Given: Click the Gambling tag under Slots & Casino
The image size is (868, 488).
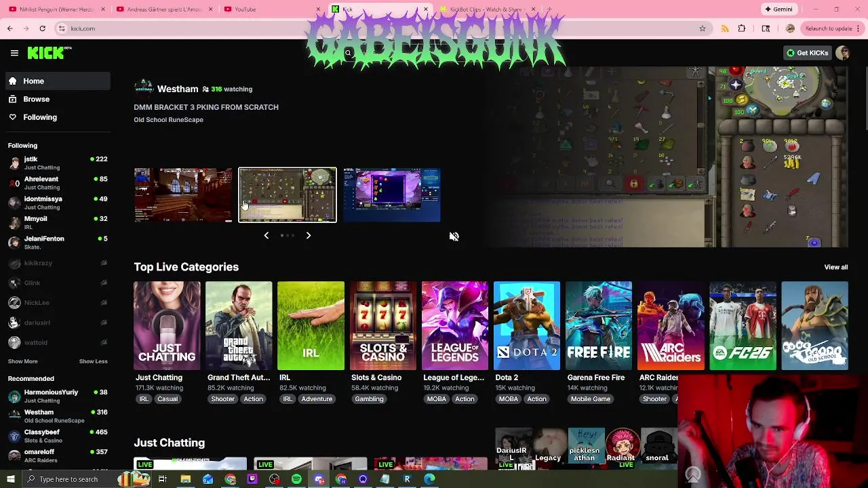Looking at the screenshot, I should tap(369, 399).
